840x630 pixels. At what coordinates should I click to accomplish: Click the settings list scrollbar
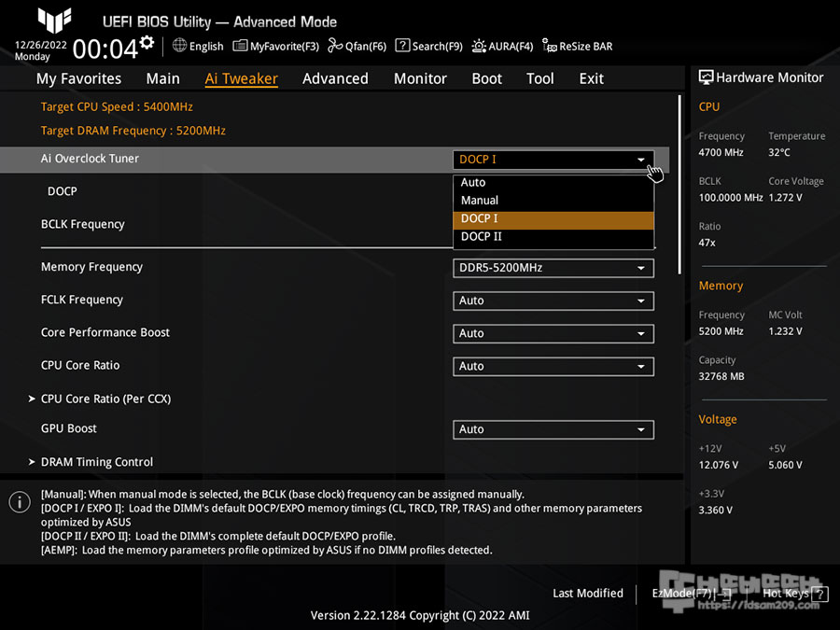pyautogui.click(x=679, y=185)
